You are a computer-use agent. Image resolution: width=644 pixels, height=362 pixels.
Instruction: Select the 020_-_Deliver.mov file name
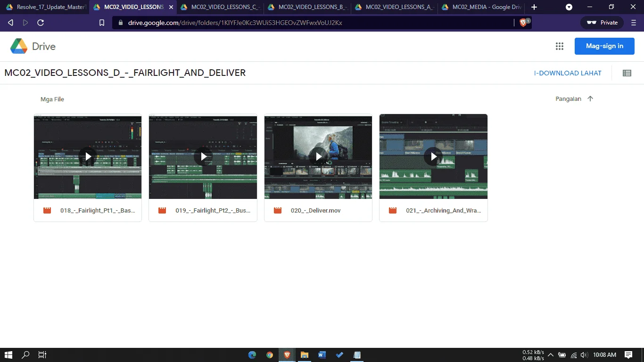point(315,211)
